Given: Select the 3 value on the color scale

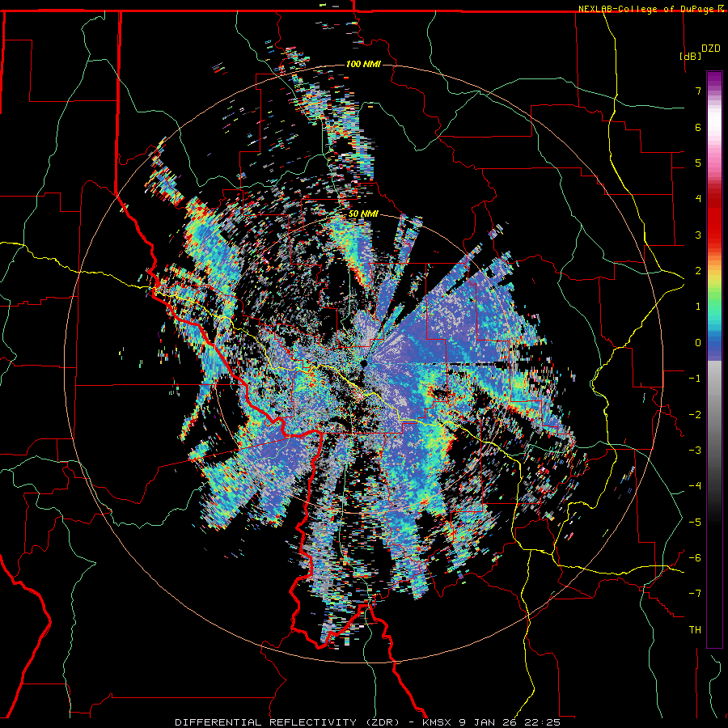Looking at the screenshot, I should click(698, 235).
